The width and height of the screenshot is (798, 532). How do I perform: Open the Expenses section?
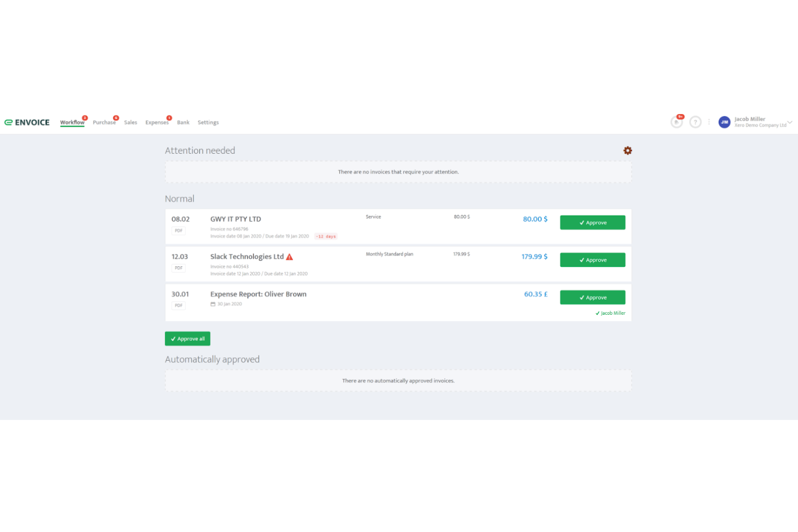157,122
